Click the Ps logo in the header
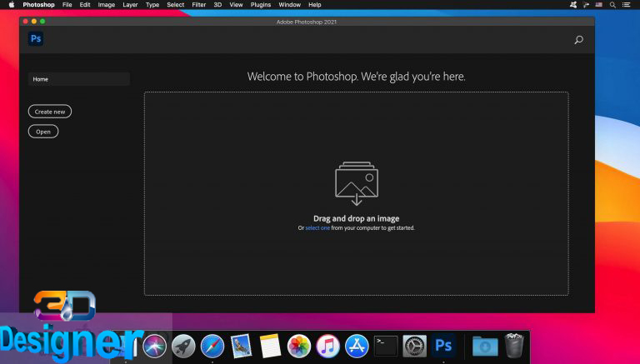Viewport: 640px width, 364px height. pos(36,39)
